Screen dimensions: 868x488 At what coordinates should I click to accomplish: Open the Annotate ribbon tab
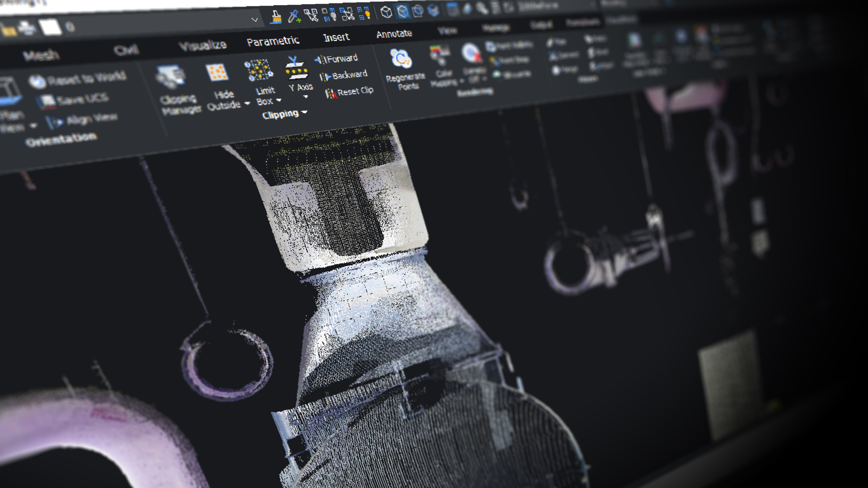pyautogui.click(x=394, y=34)
